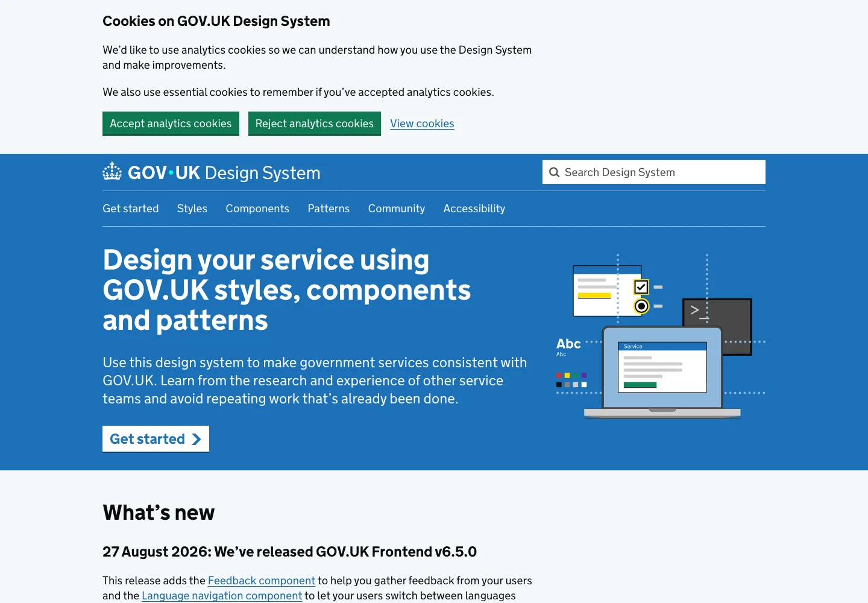Click the GOV.UK Design System header link

click(212, 172)
